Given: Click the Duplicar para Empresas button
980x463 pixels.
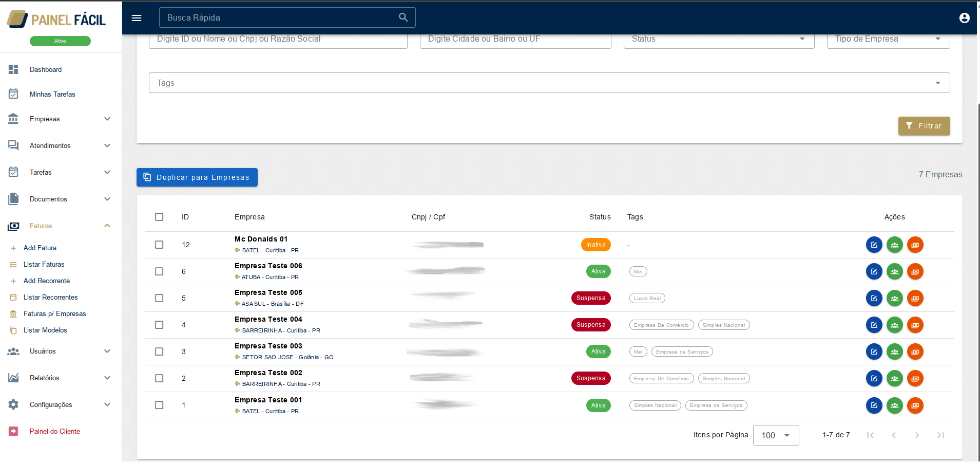Looking at the screenshot, I should click(x=197, y=177).
